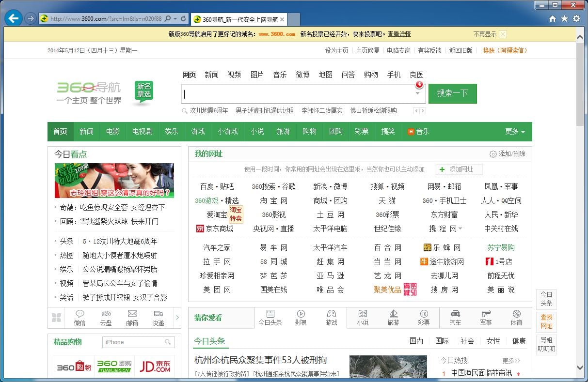This screenshot has width=588, height=382.
Task: Click the iPhone shopping search field
Action: point(138,342)
